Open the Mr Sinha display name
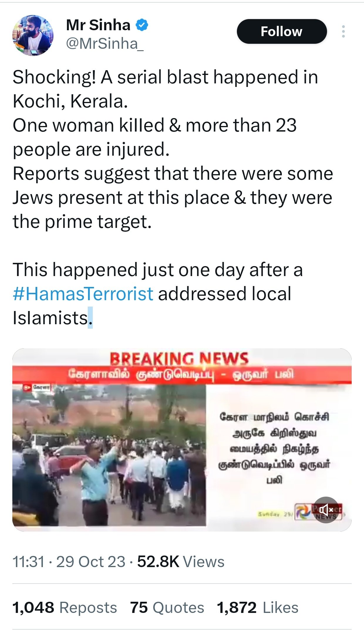 98,25
